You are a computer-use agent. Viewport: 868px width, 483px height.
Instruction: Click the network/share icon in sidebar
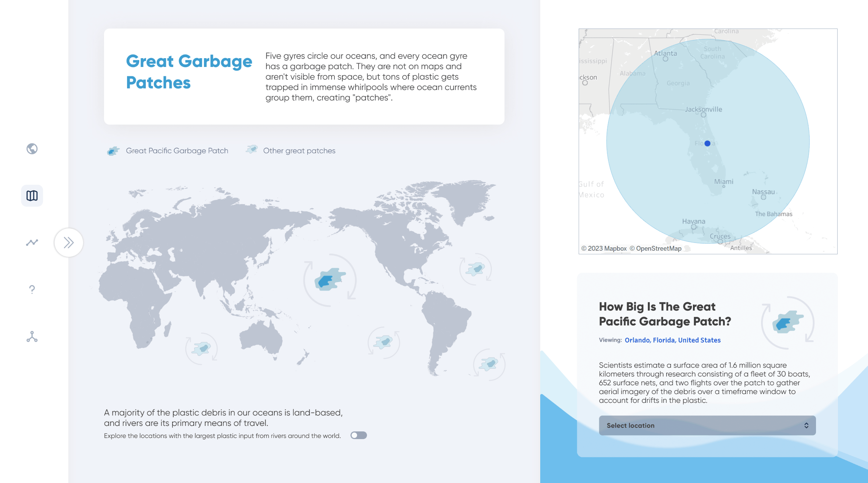(31, 337)
